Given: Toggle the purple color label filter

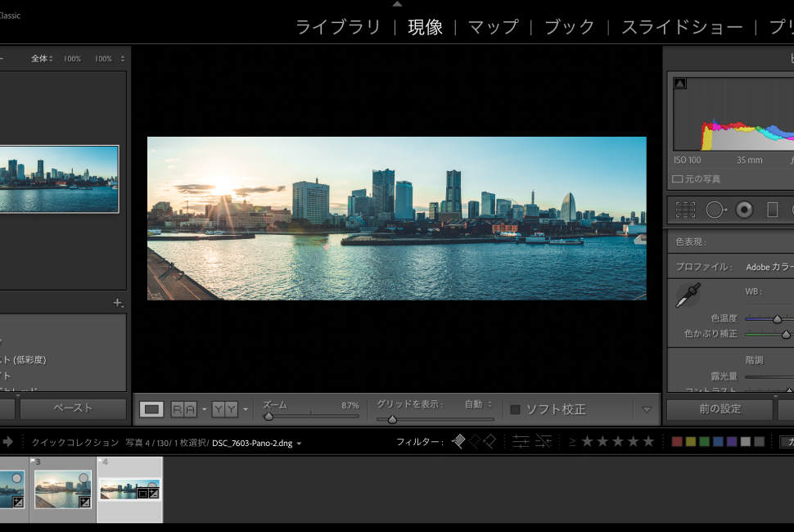Looking at the screenshot, I should (x=732, y=441).
